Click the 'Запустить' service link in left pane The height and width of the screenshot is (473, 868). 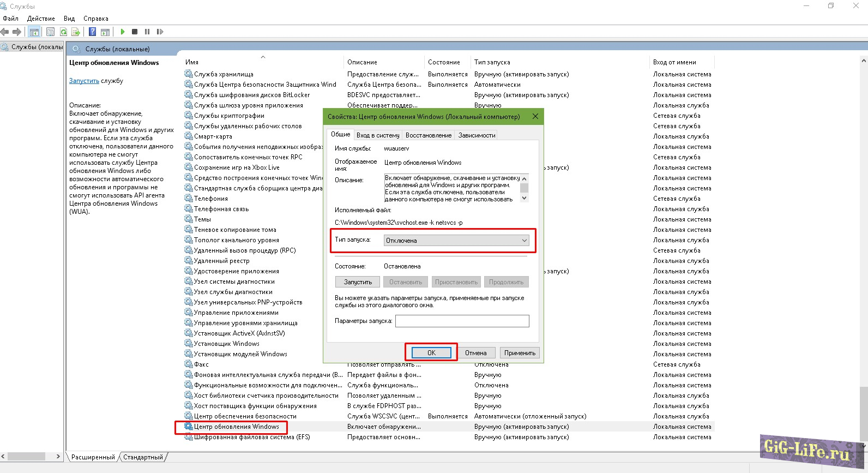click(84, 81)
